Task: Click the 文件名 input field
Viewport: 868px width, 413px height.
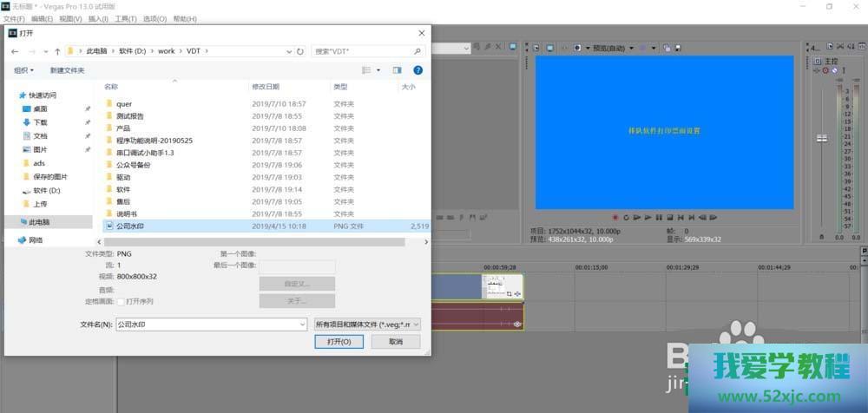Action: pyautogui.click(x=210, y=324)
